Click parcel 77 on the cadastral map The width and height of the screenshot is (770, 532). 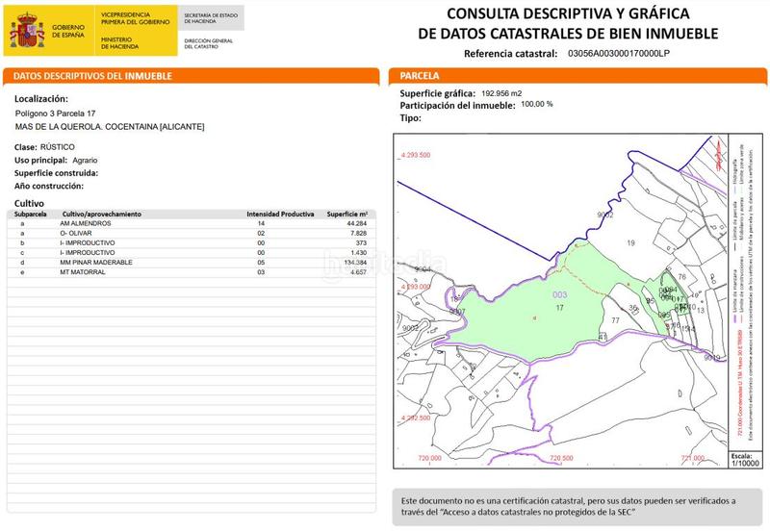pos(614,319)
